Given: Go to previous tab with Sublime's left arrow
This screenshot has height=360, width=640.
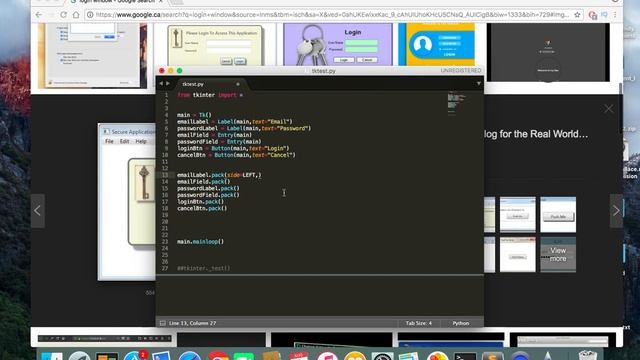Looking at the screenshot, I should coord(161,84).
